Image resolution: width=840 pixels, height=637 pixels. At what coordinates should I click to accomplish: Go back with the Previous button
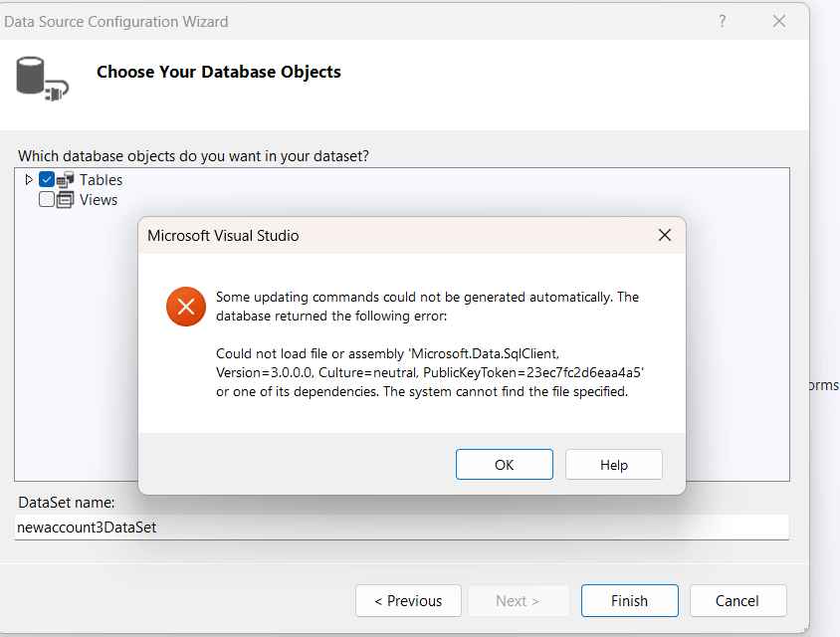click(408, 600)
